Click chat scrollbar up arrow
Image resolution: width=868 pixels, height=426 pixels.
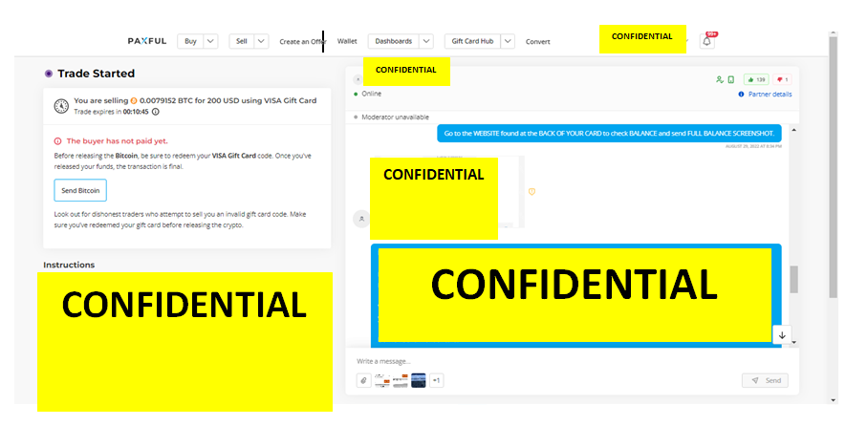point(794,130)
